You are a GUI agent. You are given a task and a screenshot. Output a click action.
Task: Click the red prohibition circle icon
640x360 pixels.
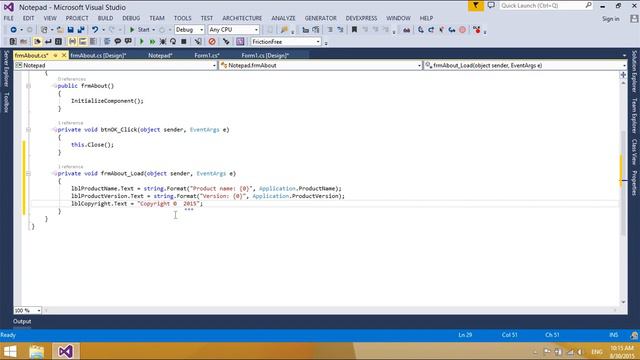pos(212,42)
